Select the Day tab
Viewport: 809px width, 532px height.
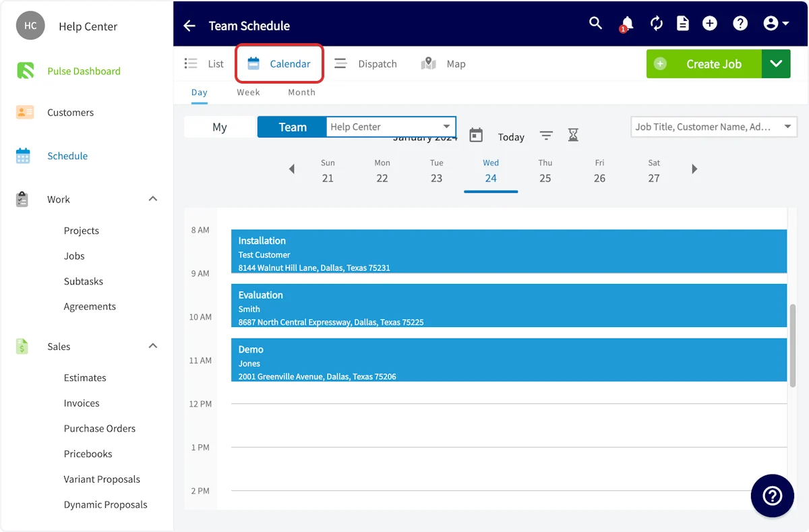point(200,92)
